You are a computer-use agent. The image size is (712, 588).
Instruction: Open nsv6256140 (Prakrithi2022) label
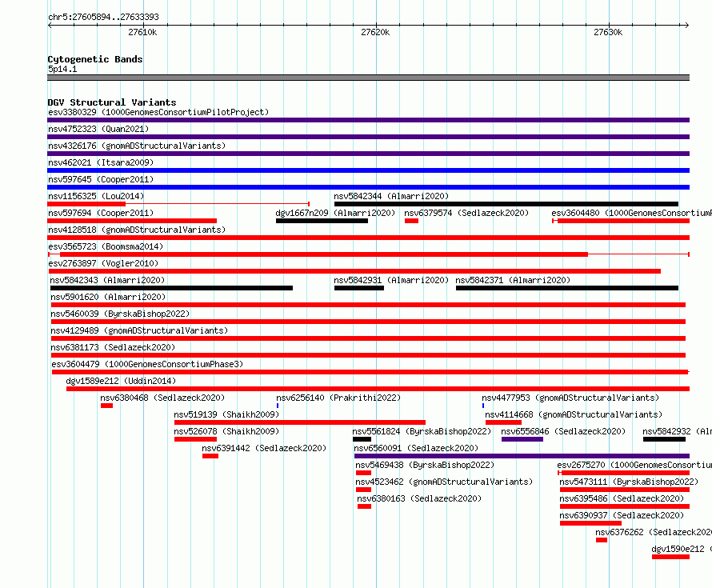(338, 398)
